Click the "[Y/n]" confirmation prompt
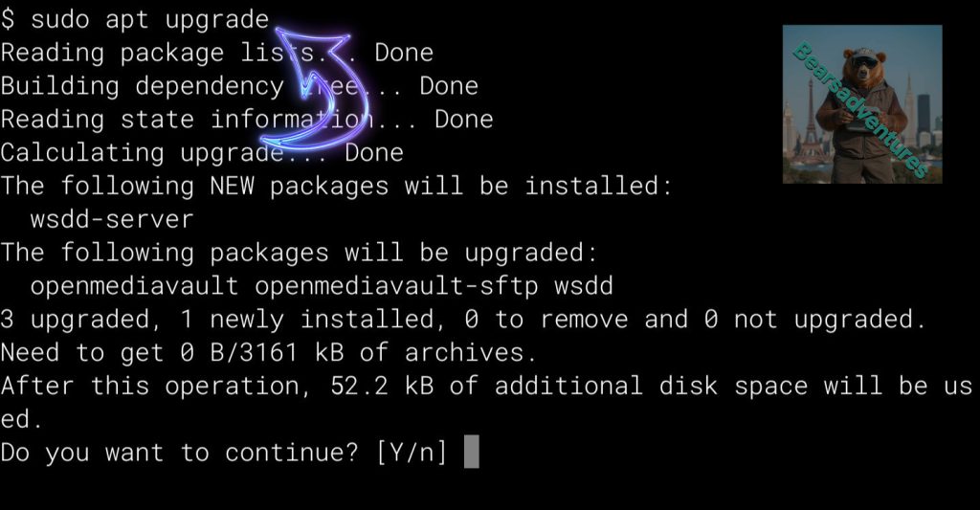980x510 pixels. [412, 452]
